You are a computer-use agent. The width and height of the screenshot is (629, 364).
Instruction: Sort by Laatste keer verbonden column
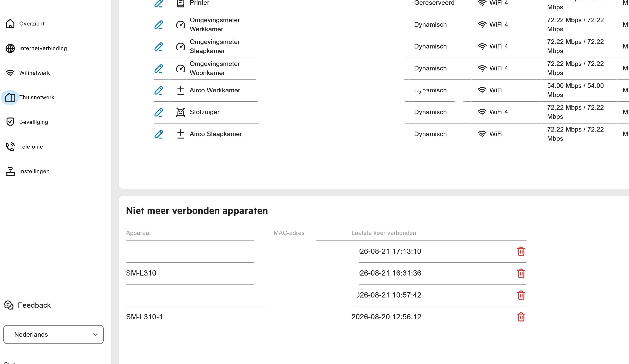click(384, 233)
